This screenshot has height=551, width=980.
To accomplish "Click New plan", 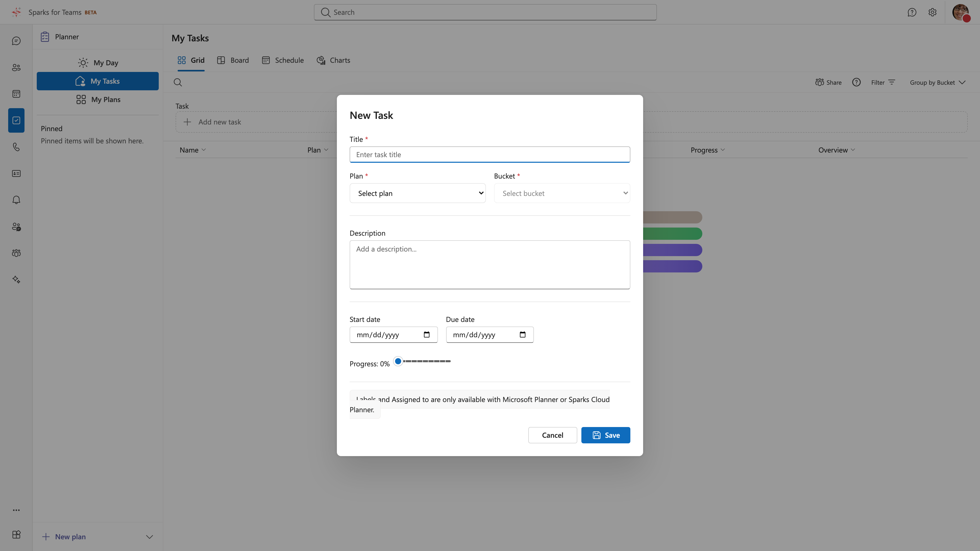I will tap(64, 537).
